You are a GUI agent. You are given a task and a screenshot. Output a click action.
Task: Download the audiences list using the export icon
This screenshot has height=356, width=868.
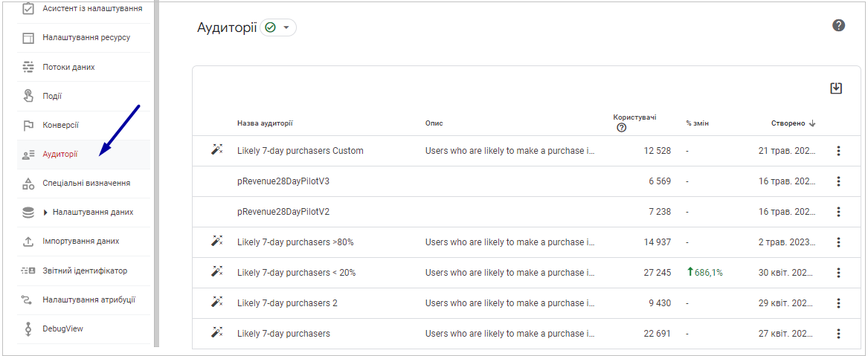click(x=836, y=88)
